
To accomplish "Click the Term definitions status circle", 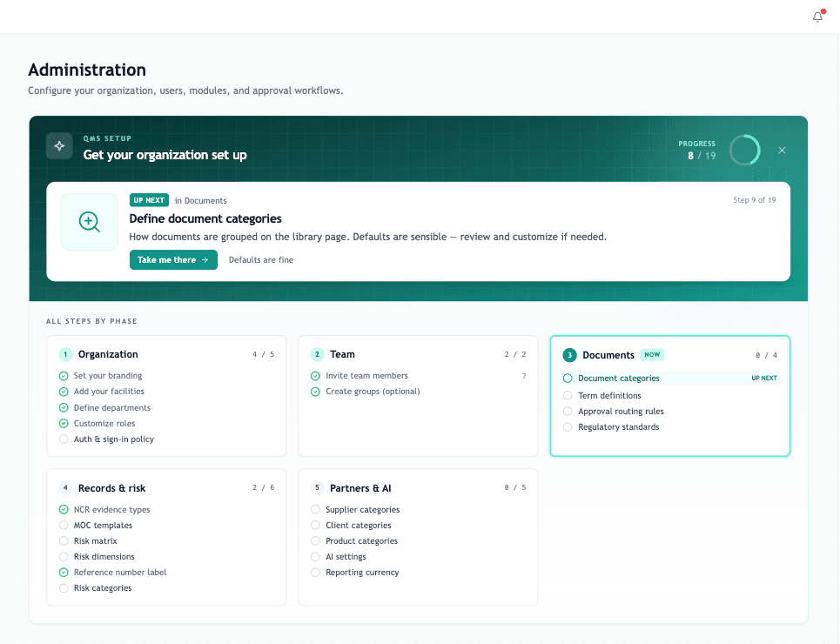I will point(568,395).
